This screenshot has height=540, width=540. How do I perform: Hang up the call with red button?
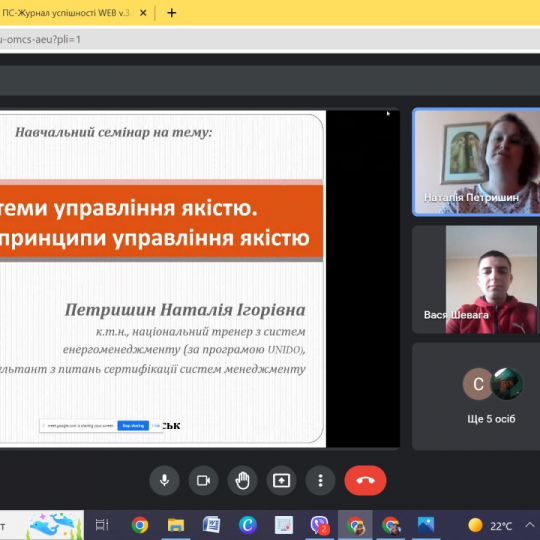coord(365,480)
